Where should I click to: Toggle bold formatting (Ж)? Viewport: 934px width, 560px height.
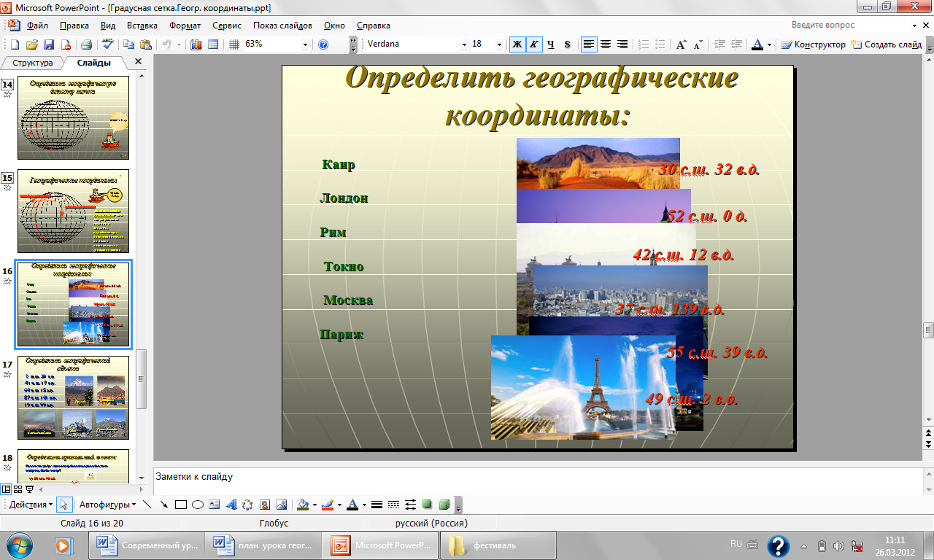tap(517, 44)
